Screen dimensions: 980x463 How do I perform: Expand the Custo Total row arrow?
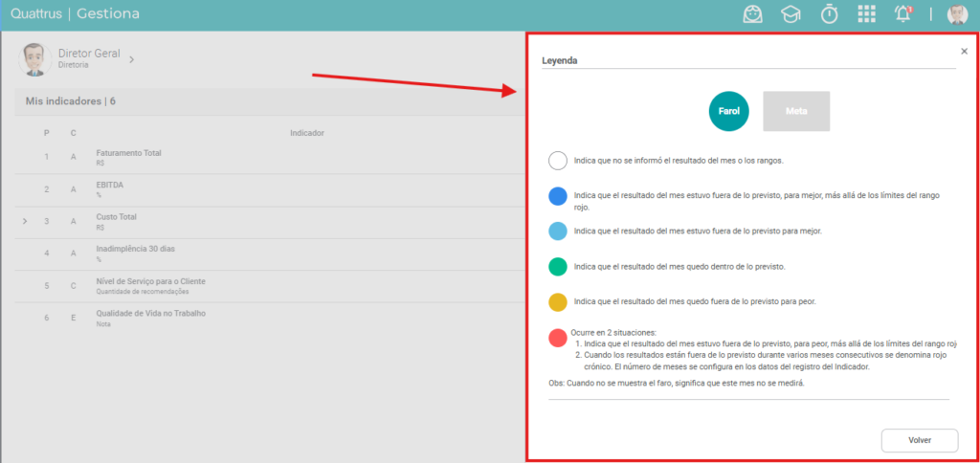click(25, 221)
